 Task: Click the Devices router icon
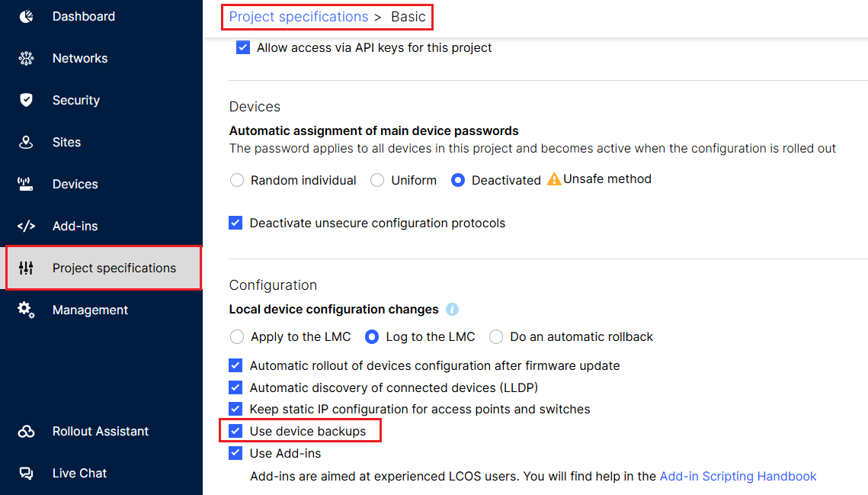tap(26, 184)
